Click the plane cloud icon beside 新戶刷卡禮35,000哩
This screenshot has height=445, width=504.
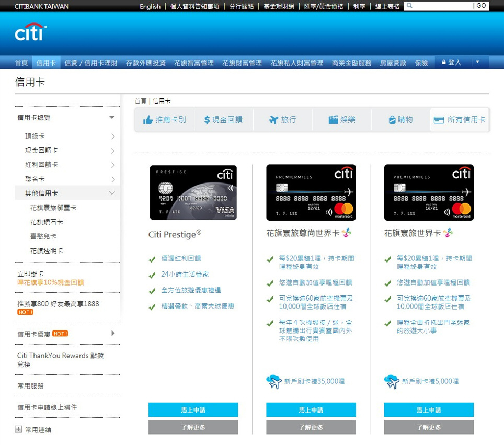coord(274,382)
